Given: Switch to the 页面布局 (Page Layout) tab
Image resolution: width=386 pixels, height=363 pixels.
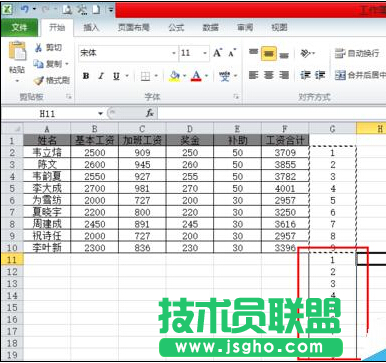Looking at the screenshot, I should tap(134, 27).
